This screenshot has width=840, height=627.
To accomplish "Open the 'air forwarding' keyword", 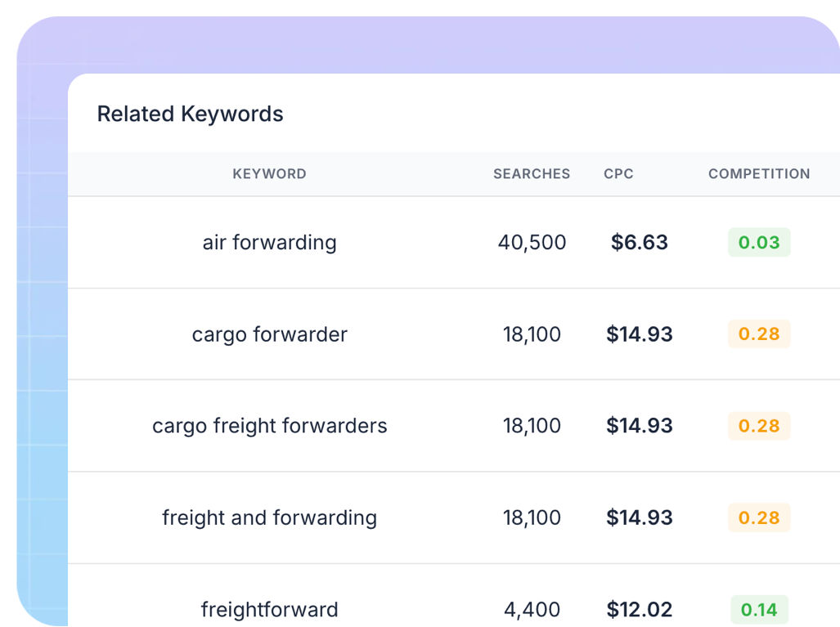I will [x=269, y=243].
